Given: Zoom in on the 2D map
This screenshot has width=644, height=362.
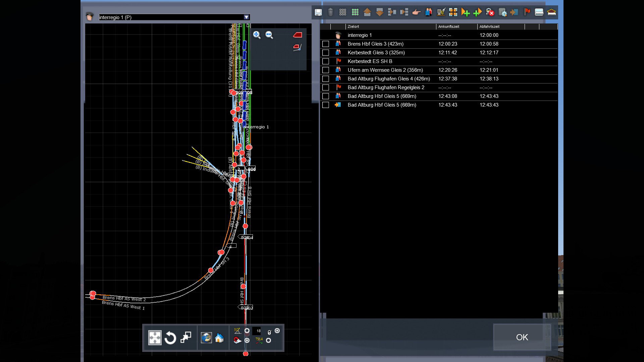Looking at the screenshot, I should tap(257, 35).
